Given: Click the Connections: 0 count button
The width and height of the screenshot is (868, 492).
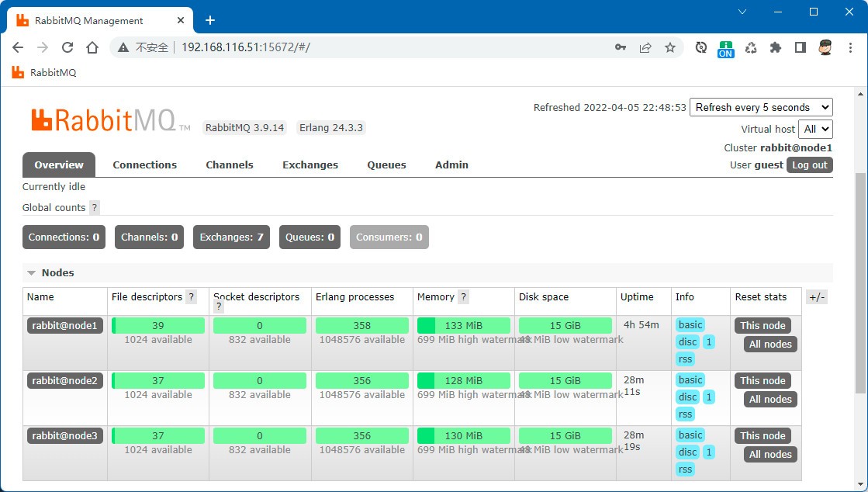Looking at the screenshot, I should coord(64,237).
